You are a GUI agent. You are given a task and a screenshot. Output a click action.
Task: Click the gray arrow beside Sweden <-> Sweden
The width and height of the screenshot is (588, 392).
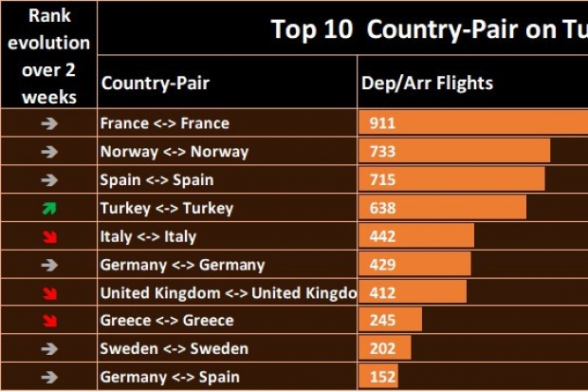(49, 349)
